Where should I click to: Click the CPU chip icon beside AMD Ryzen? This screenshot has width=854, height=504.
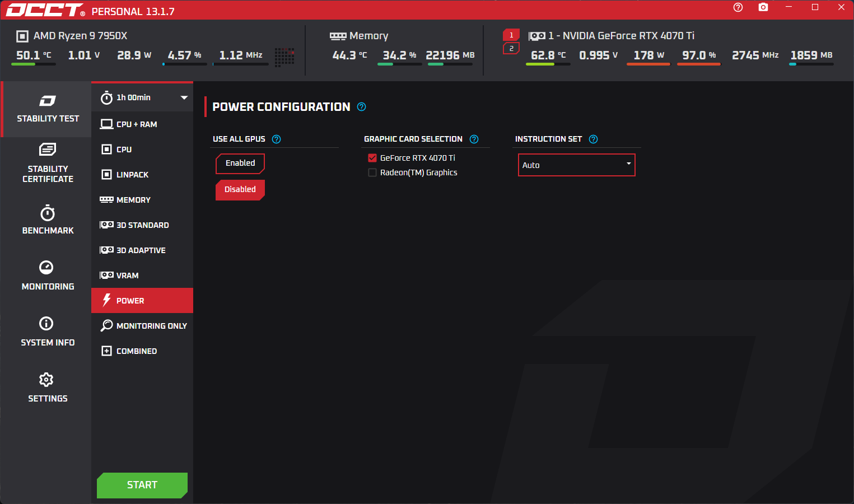coord(22,36)
